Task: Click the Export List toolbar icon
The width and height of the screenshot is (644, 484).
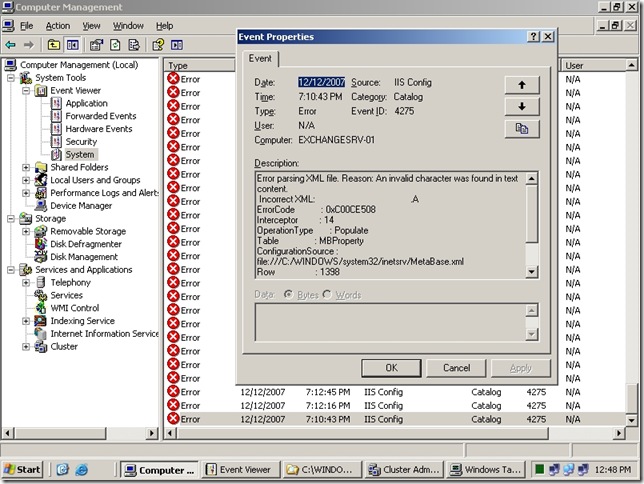Action: coord(134,44)
